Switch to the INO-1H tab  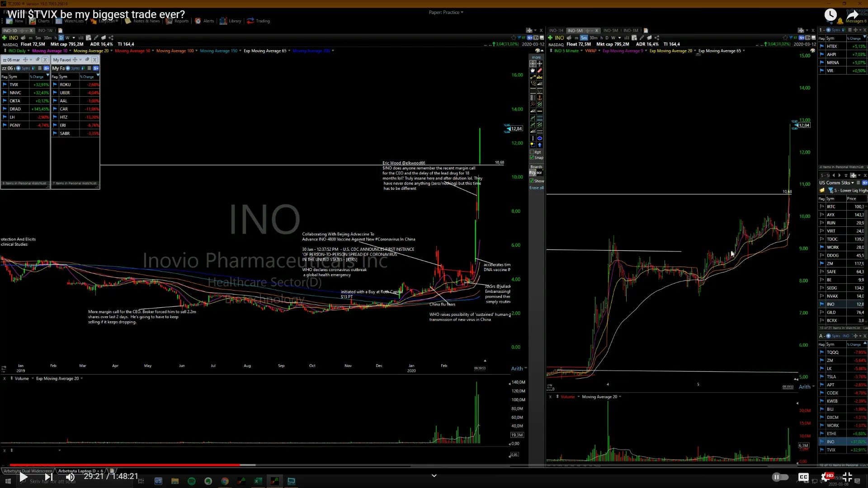[556, 31]
